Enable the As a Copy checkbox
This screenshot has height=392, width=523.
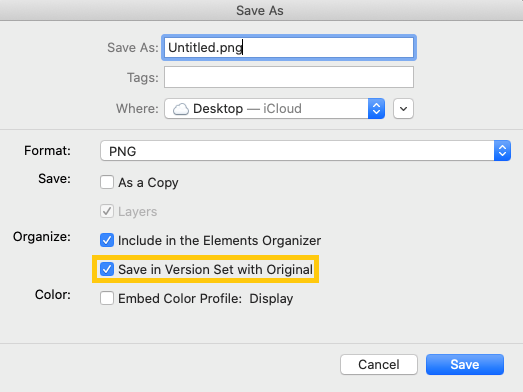[107, 182]
